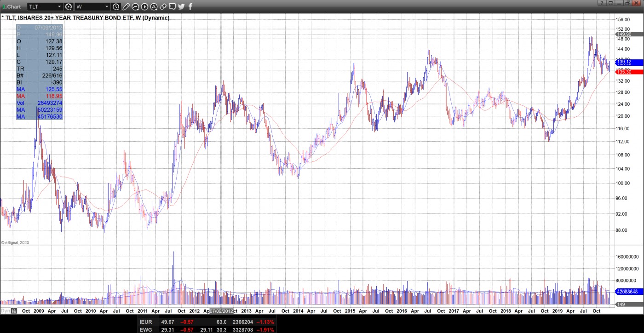Click the B# 226/616 row
Screen dimensions: 644x333
coord(40,75)
